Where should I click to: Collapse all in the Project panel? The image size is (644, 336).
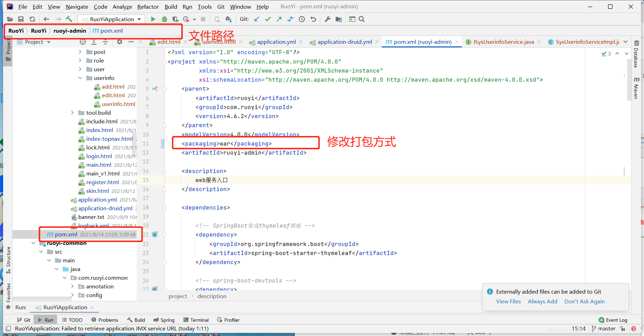click(105, 42)
